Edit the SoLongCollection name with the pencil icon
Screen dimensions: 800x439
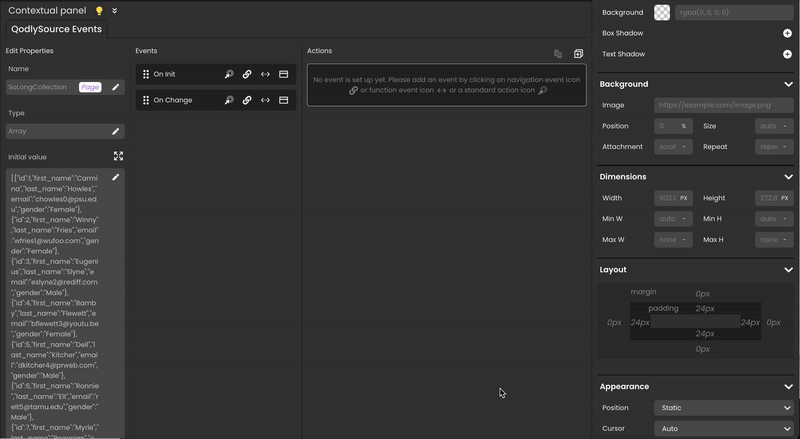pyautogui.click(x=115, y=87)
